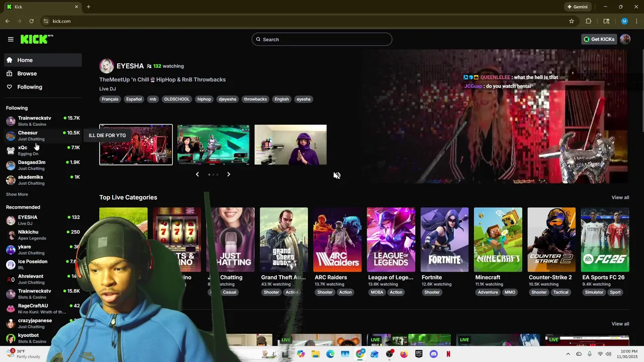
Task: Select the first featured stream thumbnail
Action: tap(136, 145)
